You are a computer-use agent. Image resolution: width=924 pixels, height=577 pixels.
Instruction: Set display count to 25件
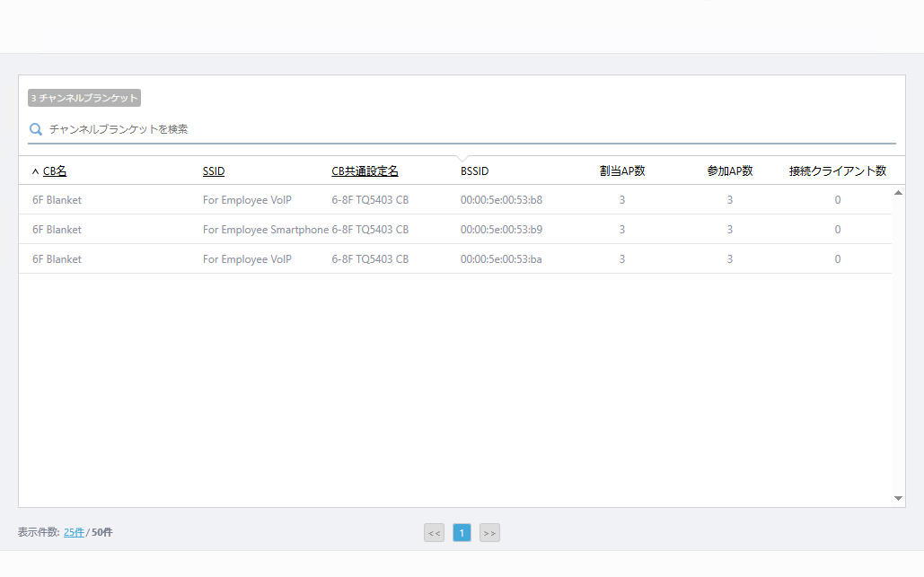(74, 532)
